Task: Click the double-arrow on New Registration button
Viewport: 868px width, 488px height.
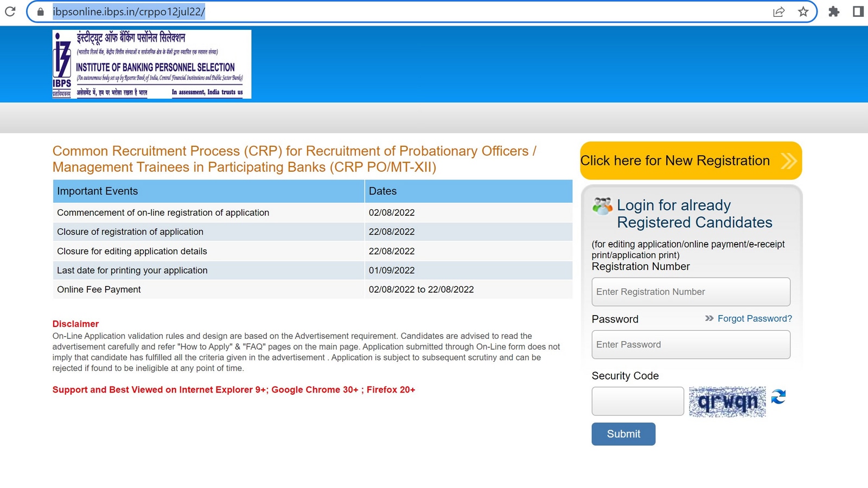Action: pyautogui.click(x=789, y=160)
